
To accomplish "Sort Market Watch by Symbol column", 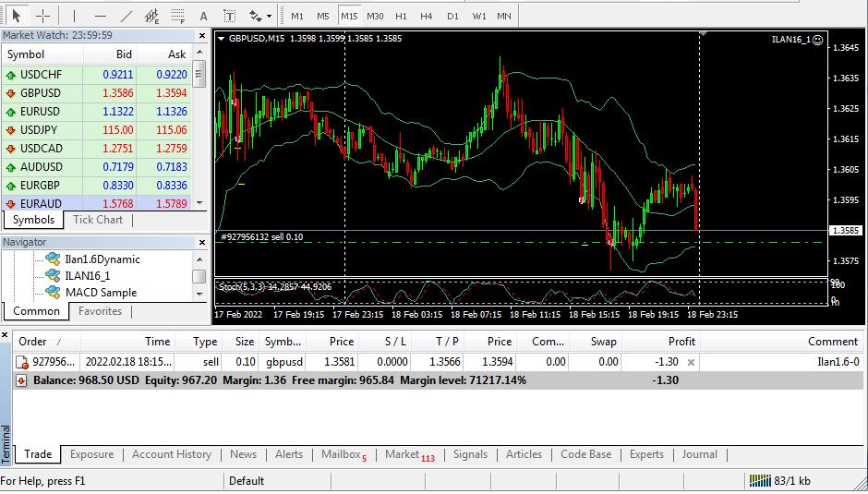I will [x=42, y=54].
